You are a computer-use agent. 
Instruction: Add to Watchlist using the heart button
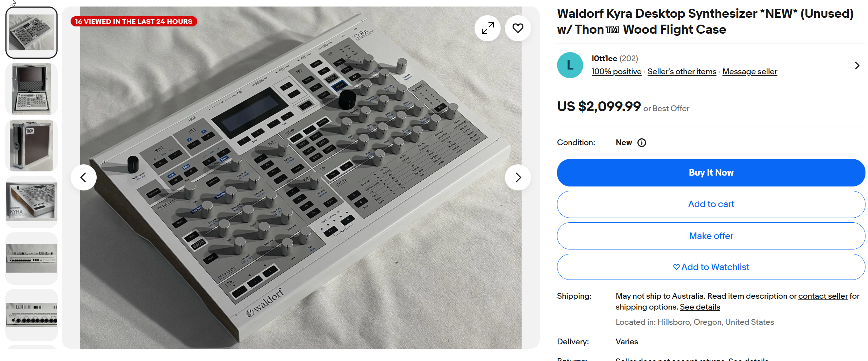click(711, 267)
